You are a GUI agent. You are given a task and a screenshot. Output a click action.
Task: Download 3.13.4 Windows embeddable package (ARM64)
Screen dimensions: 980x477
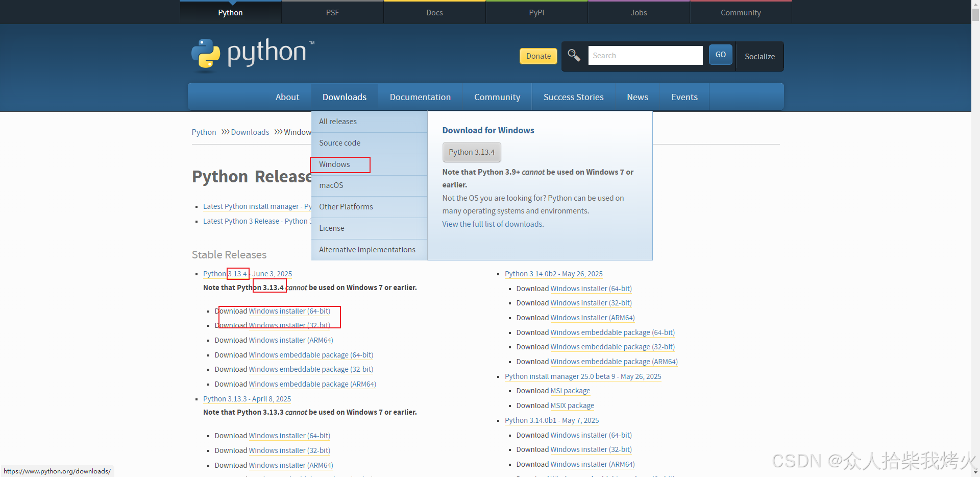pos(312,384)
